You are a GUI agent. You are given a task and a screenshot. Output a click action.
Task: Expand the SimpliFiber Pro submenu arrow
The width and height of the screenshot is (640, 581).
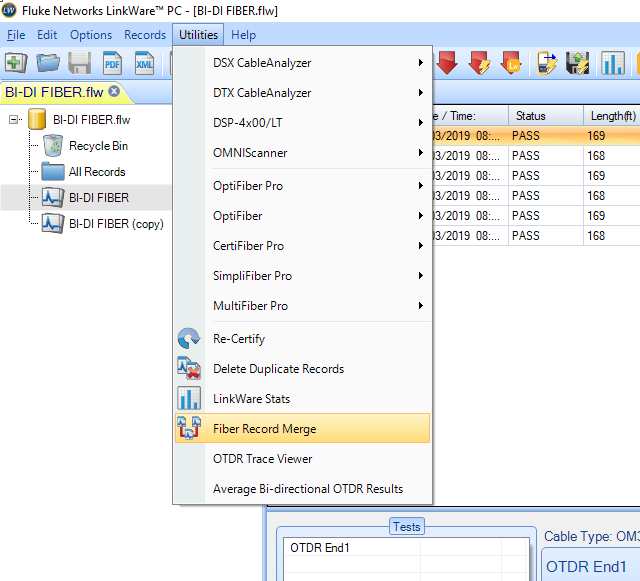[420, 276]
